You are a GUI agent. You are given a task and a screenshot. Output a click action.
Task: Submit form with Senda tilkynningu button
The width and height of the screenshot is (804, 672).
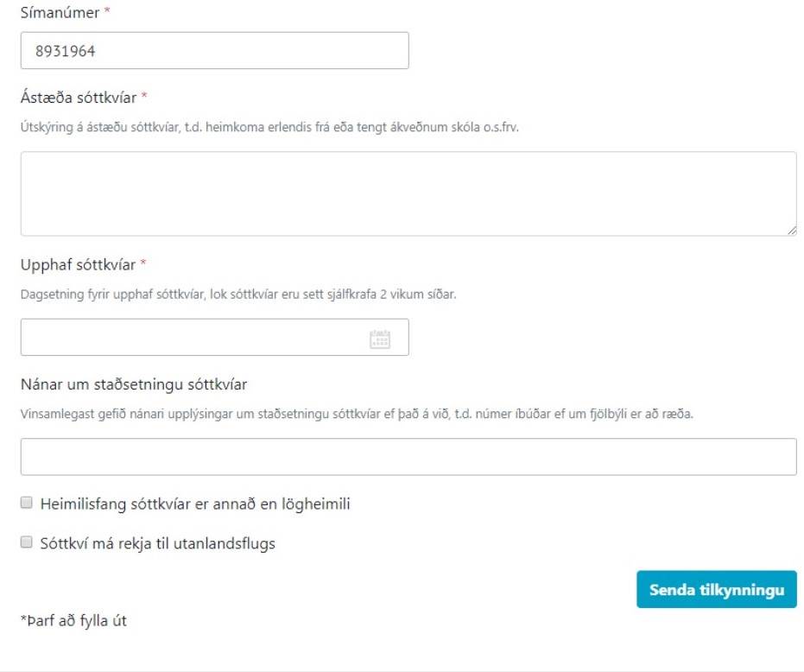pos(716,589)
